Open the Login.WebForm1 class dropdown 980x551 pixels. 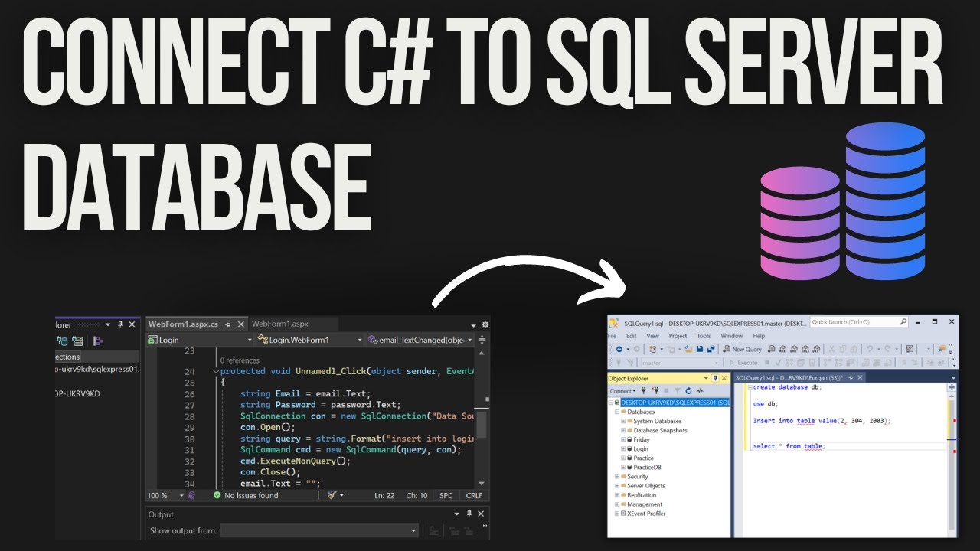309,340
